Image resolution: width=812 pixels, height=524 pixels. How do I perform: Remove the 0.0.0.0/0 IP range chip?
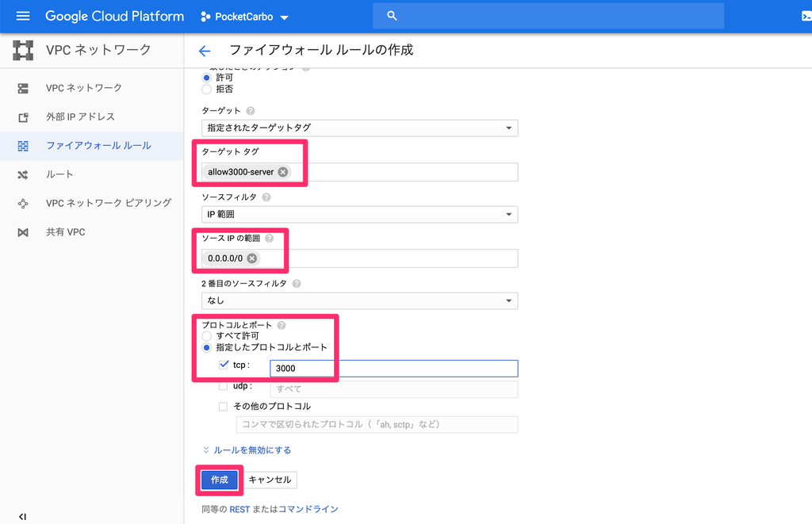(251, 258)
